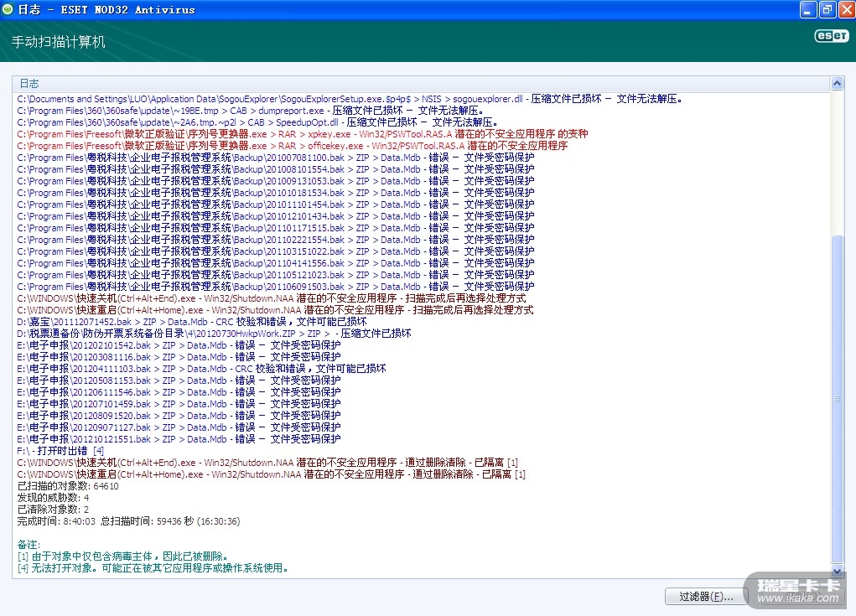Select log line E:\电子申报\201206111546.bak
This screenshot has width=856, height=616.
coord(179,392)
